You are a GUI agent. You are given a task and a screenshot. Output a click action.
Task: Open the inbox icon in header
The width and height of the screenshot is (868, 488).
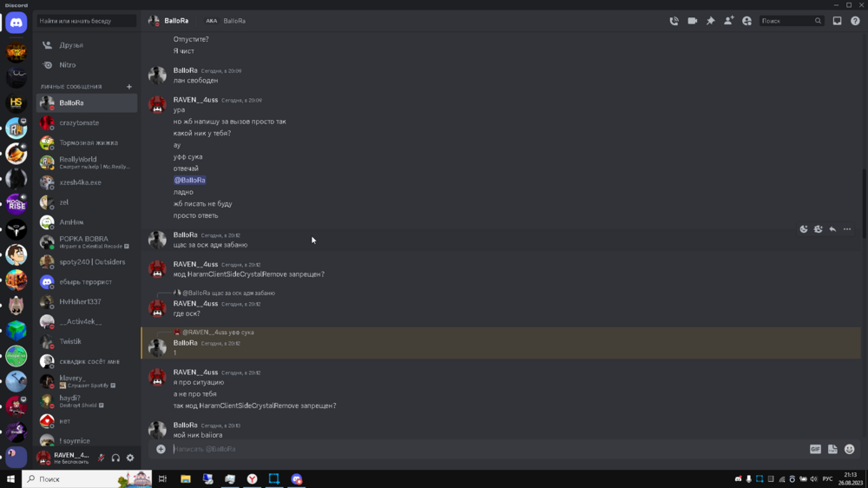click(x=837, y=21)
